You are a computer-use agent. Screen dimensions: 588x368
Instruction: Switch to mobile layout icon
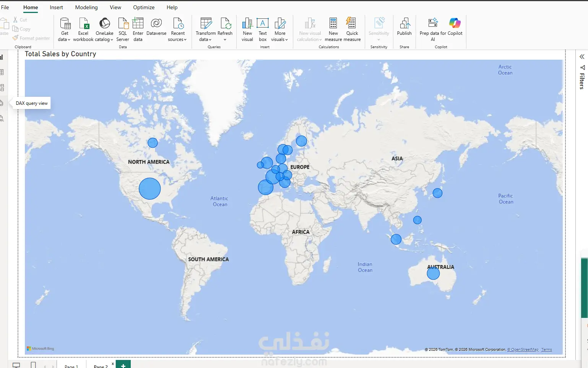[x=33, y=365]
